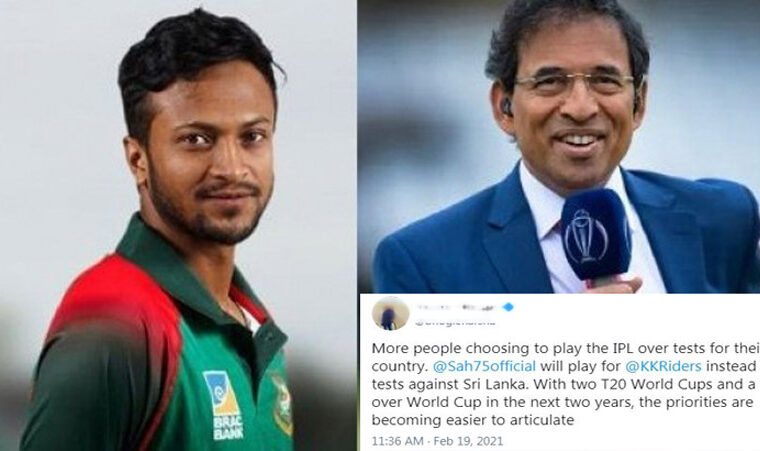The image size is (760, 451).
Task: Click the trophy logo on the blue microphone
Action: click(x=586, y=236)
